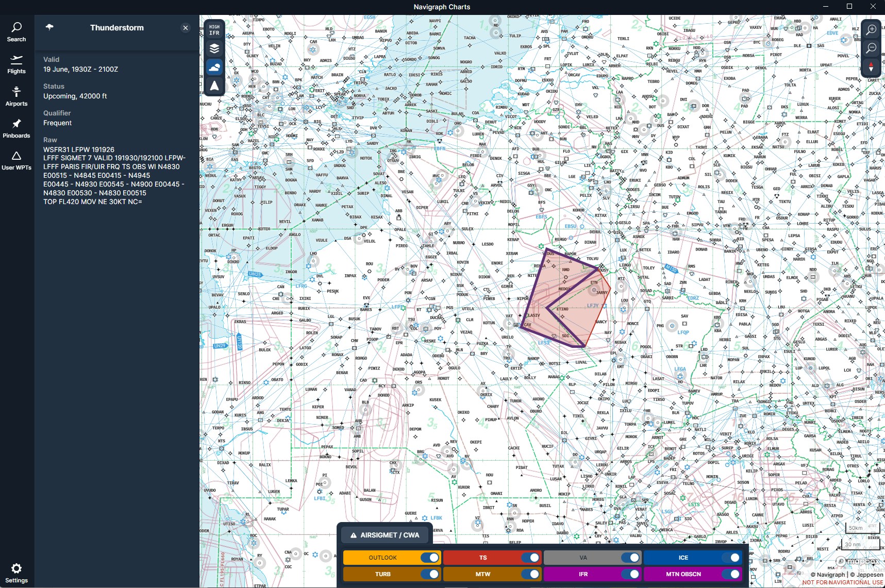Zoom out on the map
The width and height of the screenshot is (885, 588).
point(871,48)
